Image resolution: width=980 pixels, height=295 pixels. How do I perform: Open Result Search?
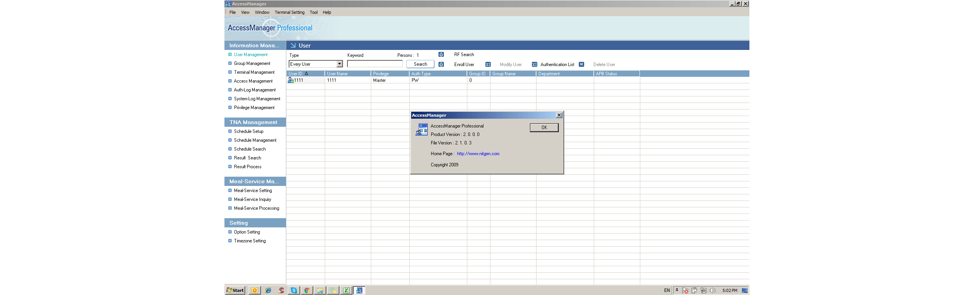pos(247,158)
